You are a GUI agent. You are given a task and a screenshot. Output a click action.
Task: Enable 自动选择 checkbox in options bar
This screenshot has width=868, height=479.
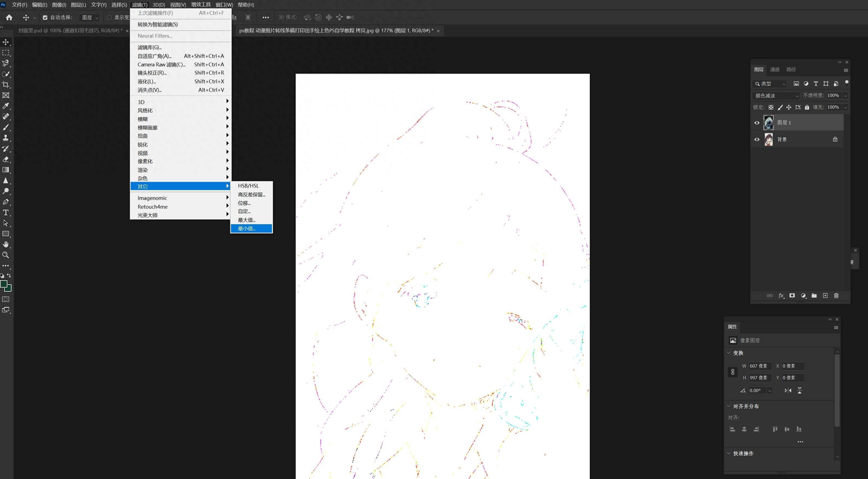[x=46, y=17]
